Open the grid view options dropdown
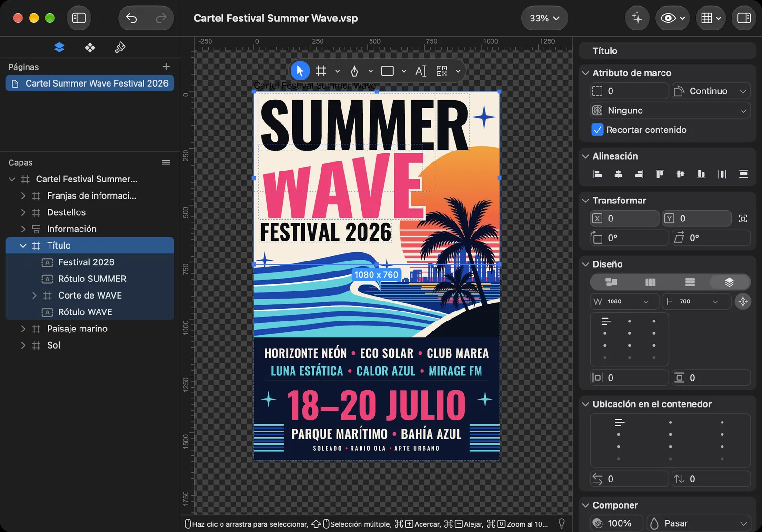 tap(711, 18)
